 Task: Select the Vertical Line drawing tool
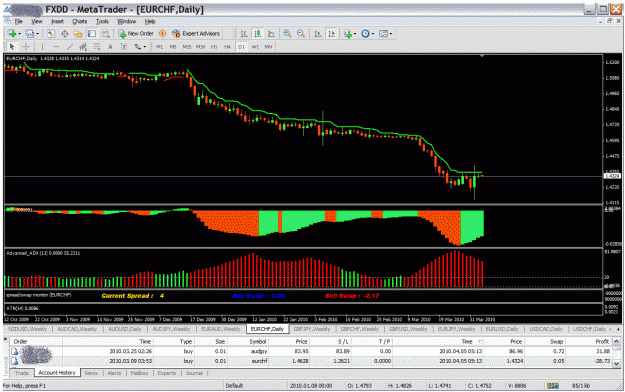click(x=42, y=47)
